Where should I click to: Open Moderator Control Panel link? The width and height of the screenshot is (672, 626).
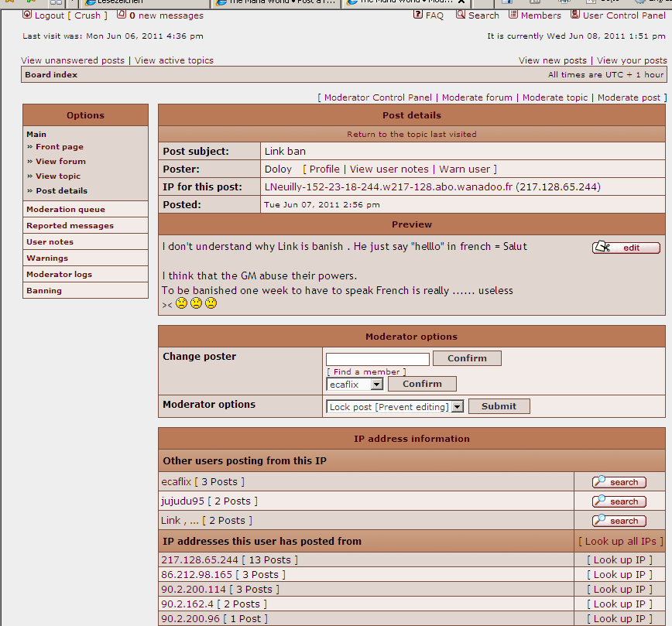point(378,97)
